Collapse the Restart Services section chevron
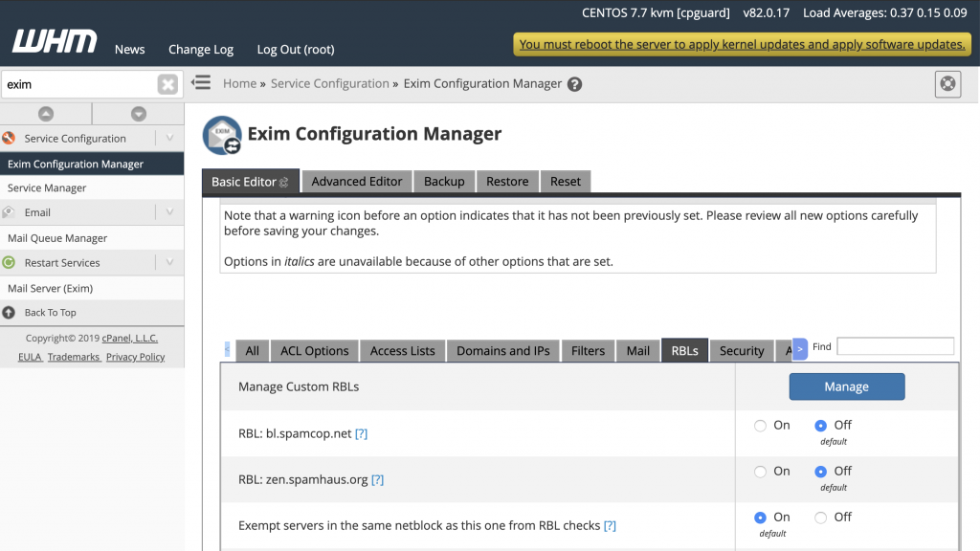The height and width of the screenshot is (551, 980). [169, 262]
